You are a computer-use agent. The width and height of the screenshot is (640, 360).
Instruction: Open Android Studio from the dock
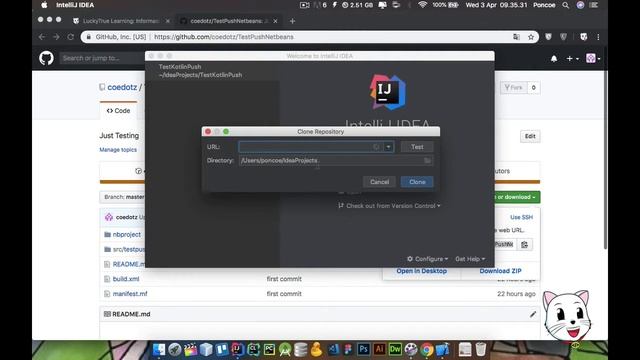285,349
